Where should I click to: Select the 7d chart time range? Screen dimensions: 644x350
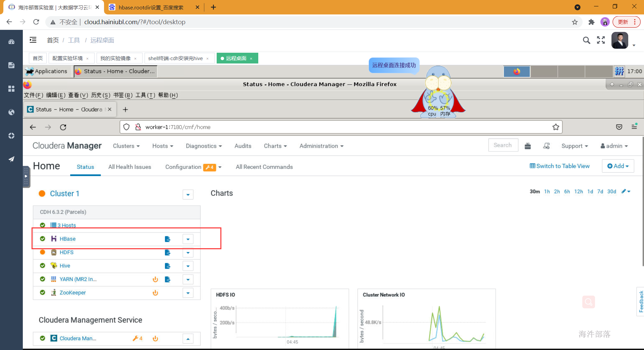(x=600, y=191)
